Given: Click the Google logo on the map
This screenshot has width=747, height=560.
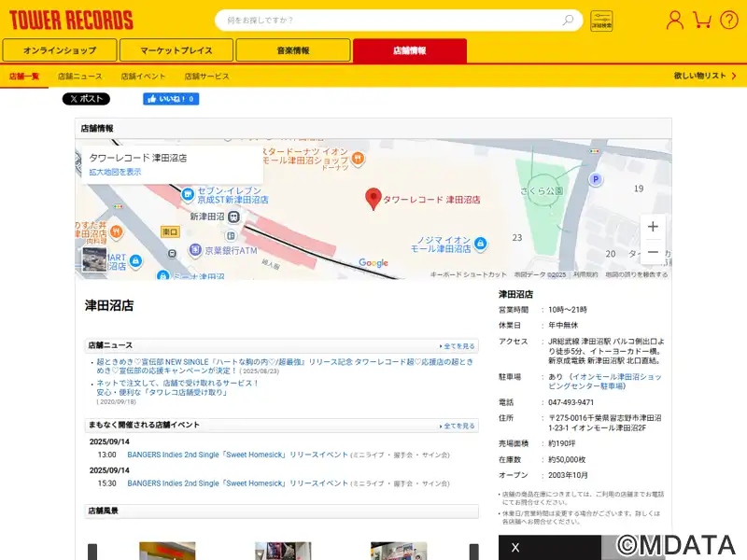Looking at the screenshot, I should pyautogui.click(x=373, y=263).
